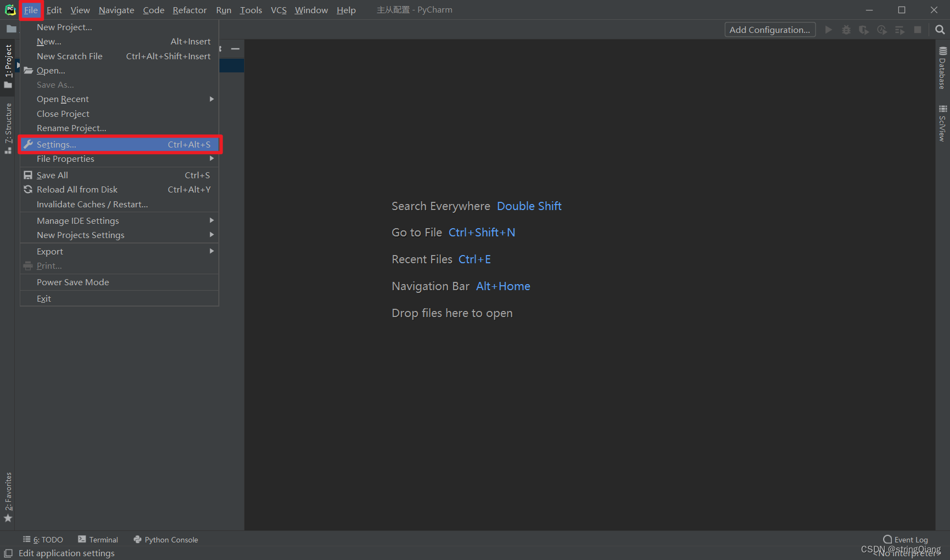This screenshot has height=560, width=950.
Task: Expand the Export submenu
Action: point(120,251)
